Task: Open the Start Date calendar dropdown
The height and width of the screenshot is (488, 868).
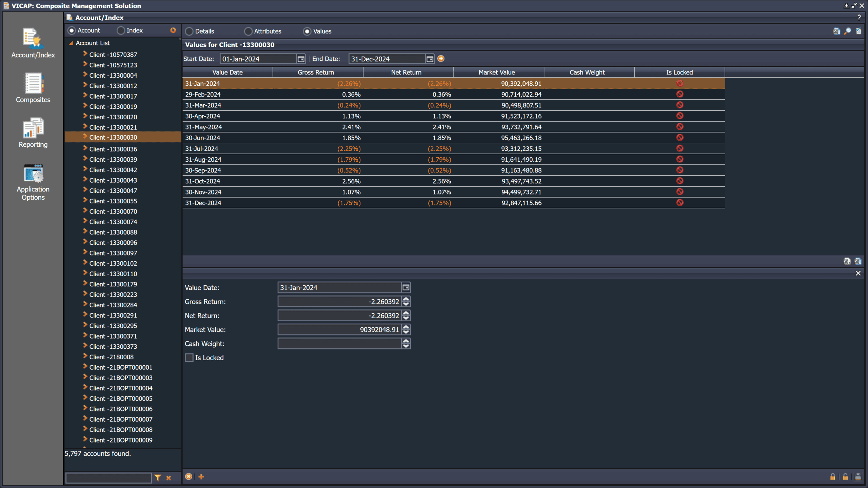Action: tap(301, 59)
